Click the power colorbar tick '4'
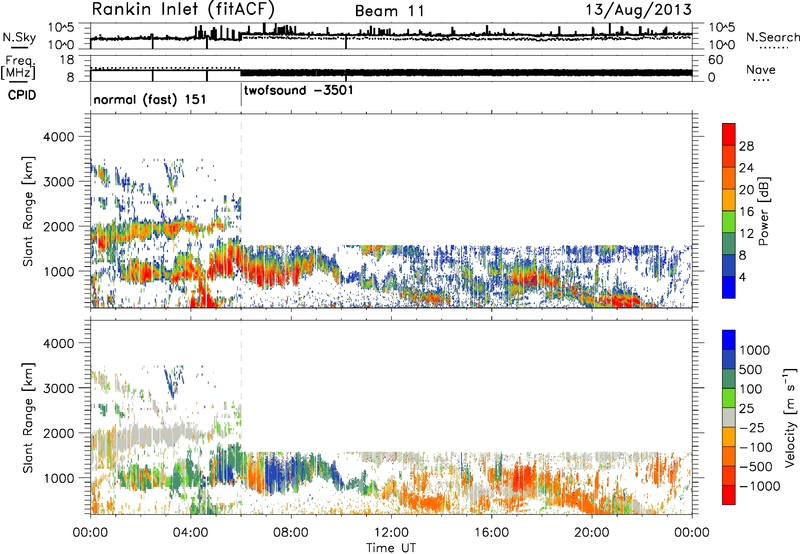The width and height of the screenshot is (800, 554). pos(743,277)
